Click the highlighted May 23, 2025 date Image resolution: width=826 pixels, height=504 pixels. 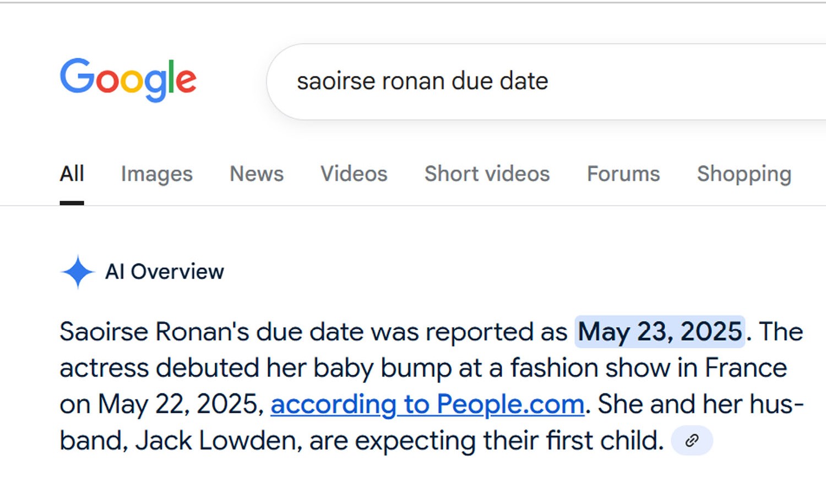point(659,332)
